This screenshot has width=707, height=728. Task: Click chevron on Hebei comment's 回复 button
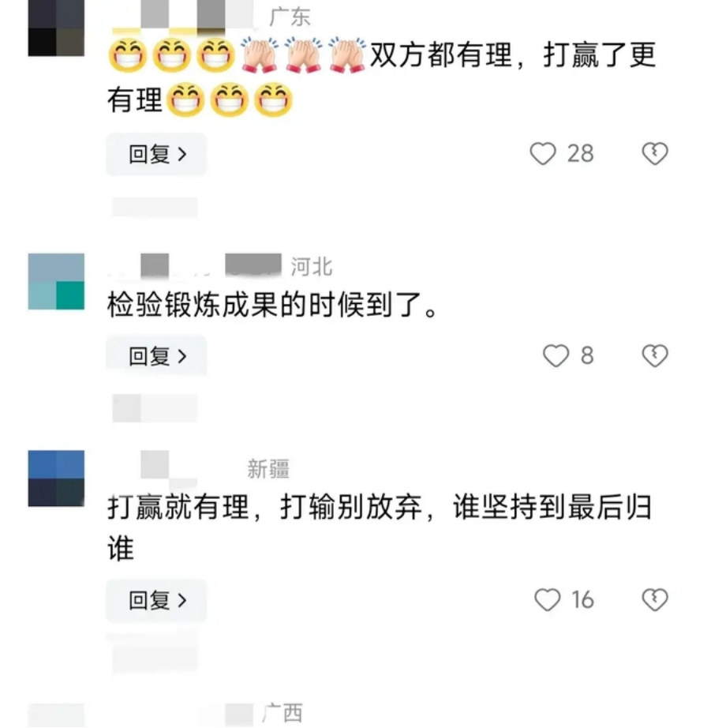182,356
